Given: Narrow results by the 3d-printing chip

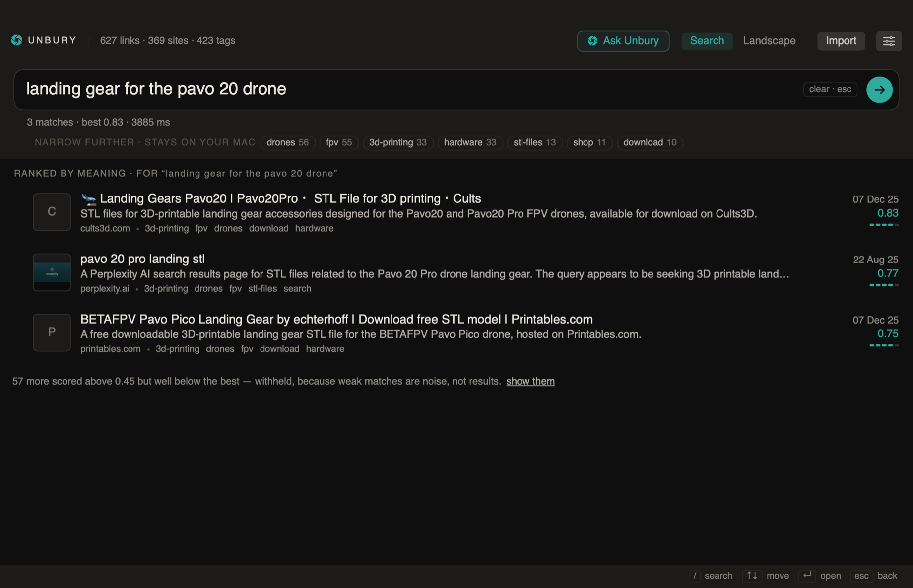Looking at the screenshot, I should [x=398, y=143].
